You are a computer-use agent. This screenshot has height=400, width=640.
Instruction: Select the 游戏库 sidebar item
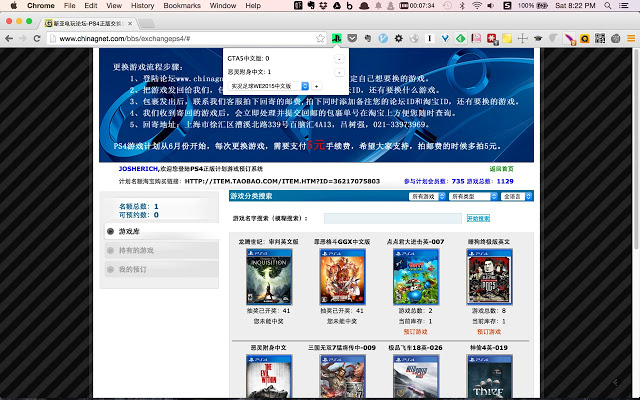pos(162,231)
